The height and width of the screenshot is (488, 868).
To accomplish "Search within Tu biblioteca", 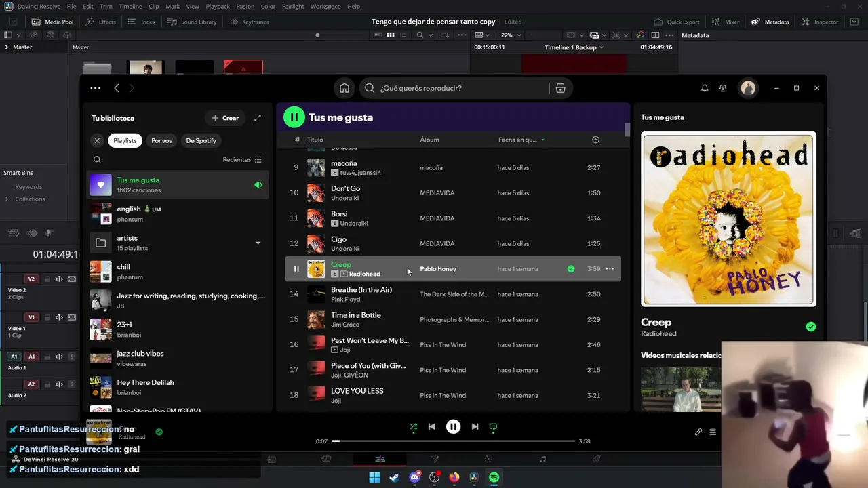I will (97, 160).
